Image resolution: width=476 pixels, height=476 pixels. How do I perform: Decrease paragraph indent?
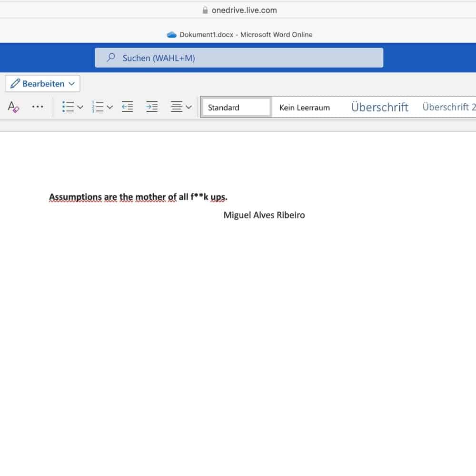(128, 107)
